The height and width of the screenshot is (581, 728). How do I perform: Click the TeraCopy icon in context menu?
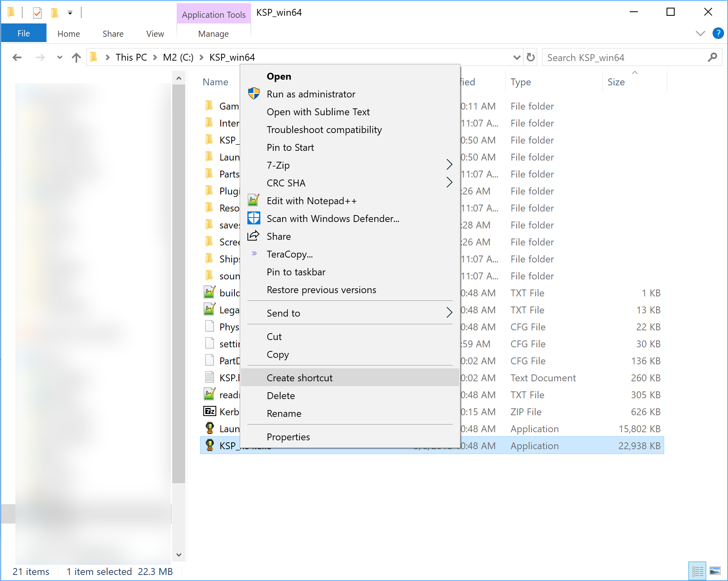(254, 254)
